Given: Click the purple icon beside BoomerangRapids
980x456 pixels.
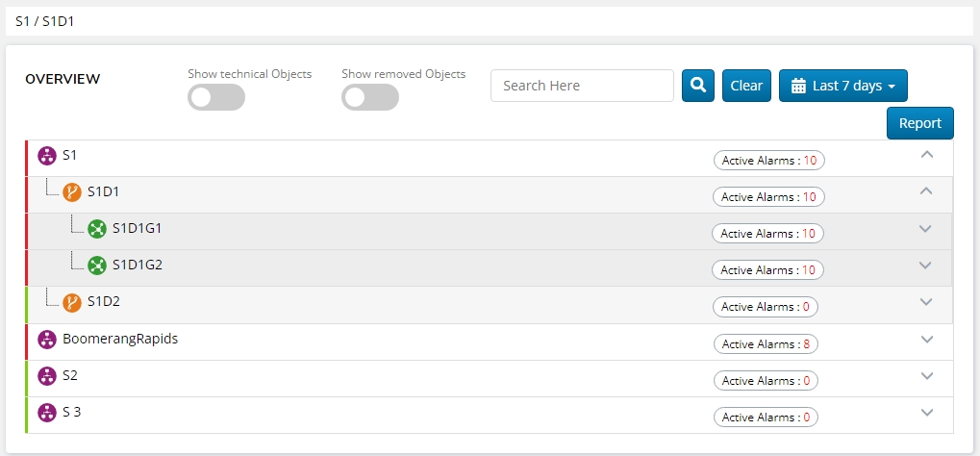Looking at the screenshot, I should click(47, 340).
